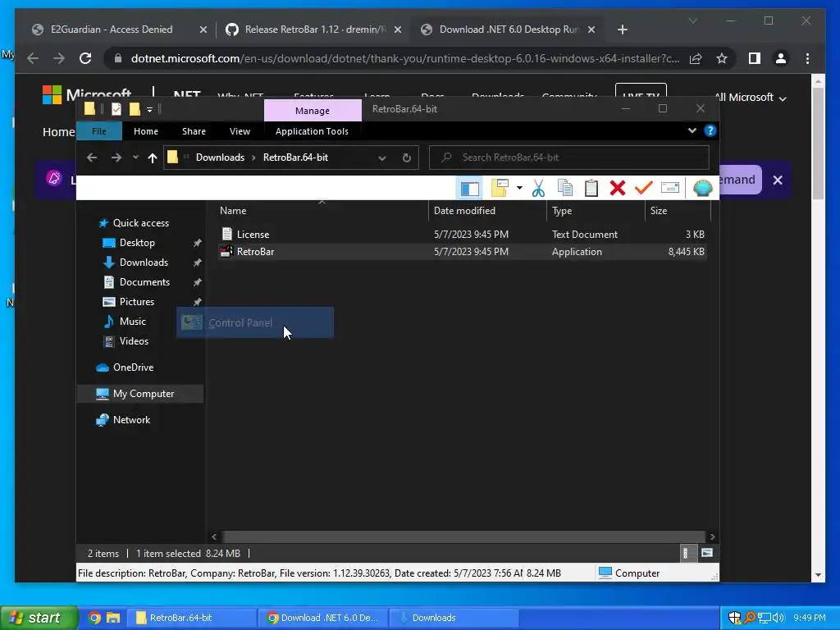Image resolution: width=840 pixels, height=630 pixels.
Task: Bookmark this page with the star icon
Action: (722, 58)
